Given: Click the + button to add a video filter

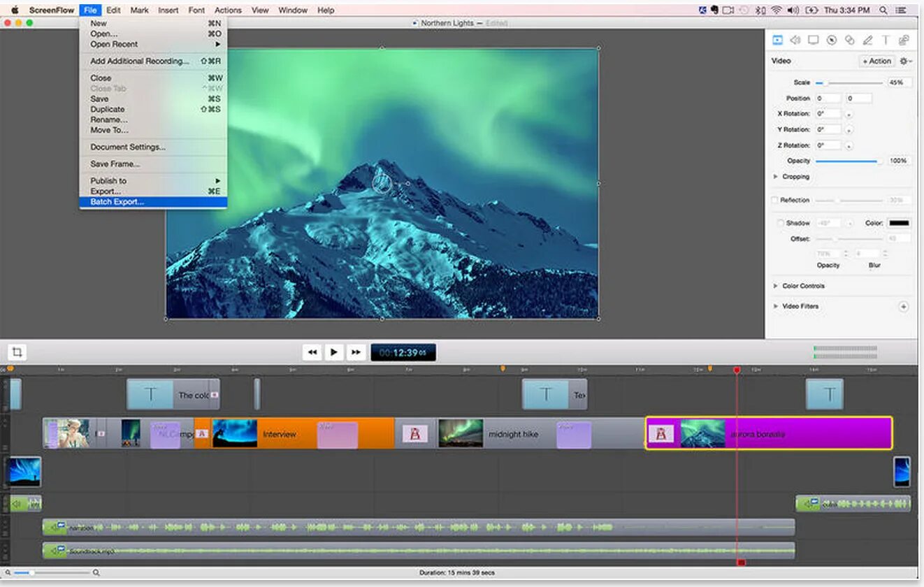Looking at the screenshot, I should 903,306.
